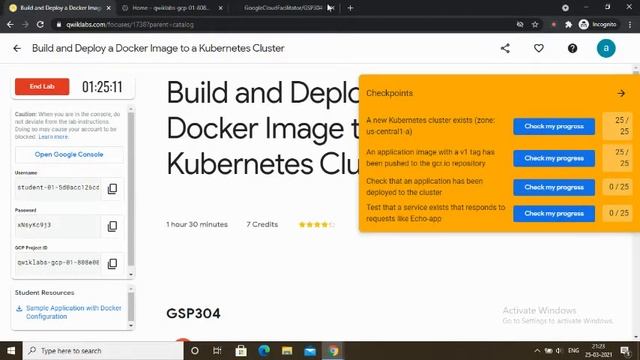Viewport: 640px width, 360px height.
Task: Copy the Username value
Action: [x=112, y=189]
